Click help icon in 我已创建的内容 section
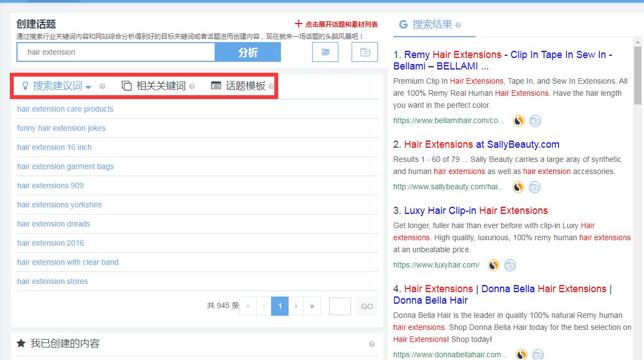The image size is (644, 360). pos(372,344)
